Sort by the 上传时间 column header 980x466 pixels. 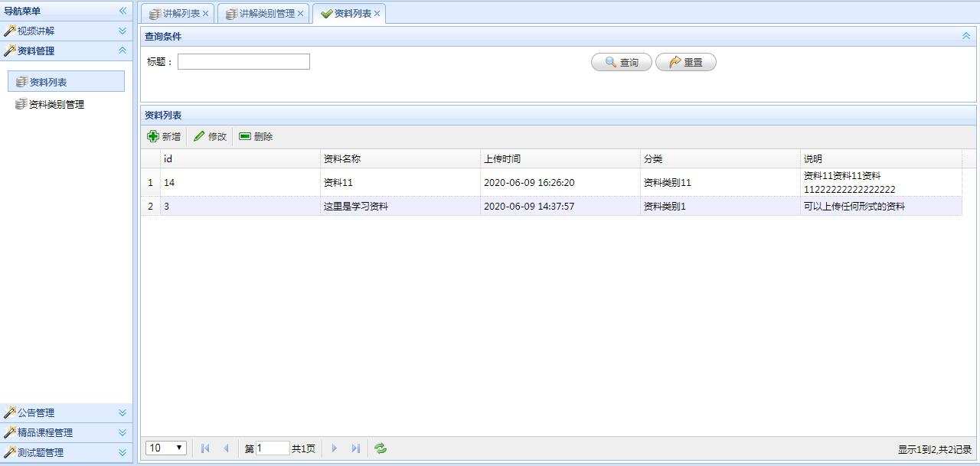tap(560, 158)
